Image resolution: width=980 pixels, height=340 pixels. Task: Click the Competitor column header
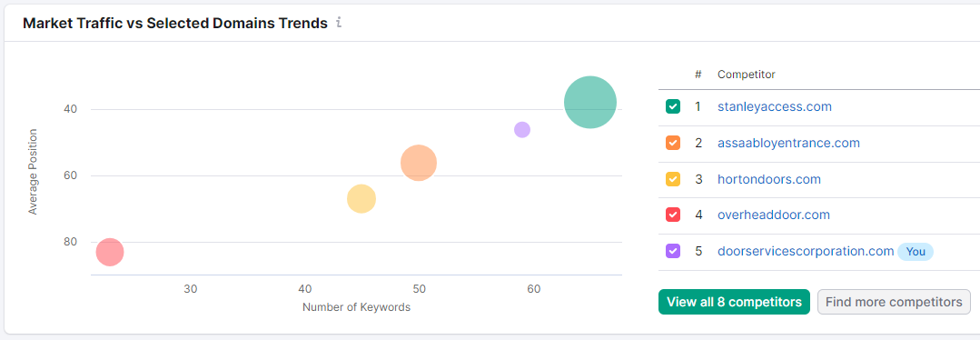coord(747,75)
